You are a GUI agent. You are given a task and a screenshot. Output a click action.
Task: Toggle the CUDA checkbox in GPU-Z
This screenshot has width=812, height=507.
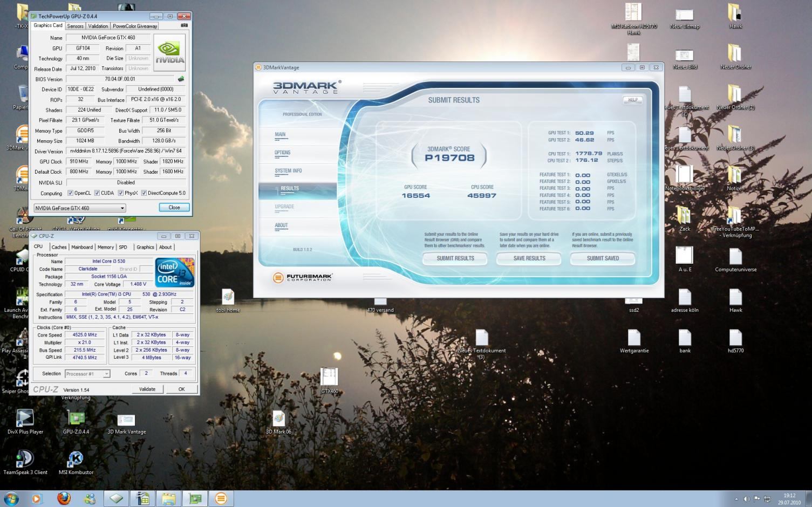click(x=97, y=193)
